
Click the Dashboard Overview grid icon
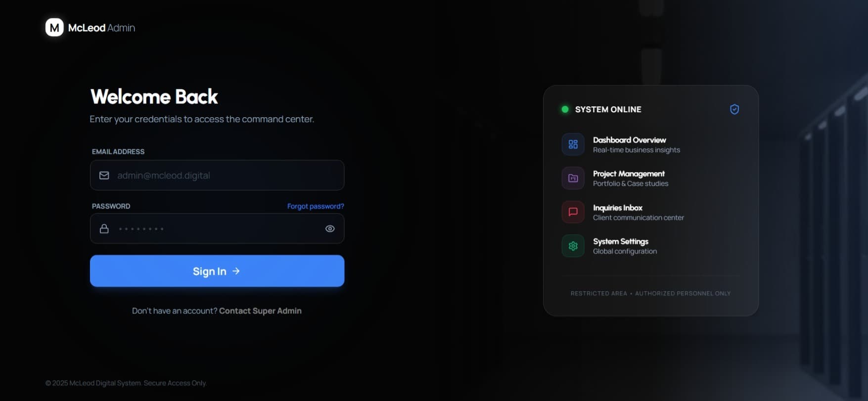tap(573, 144)
